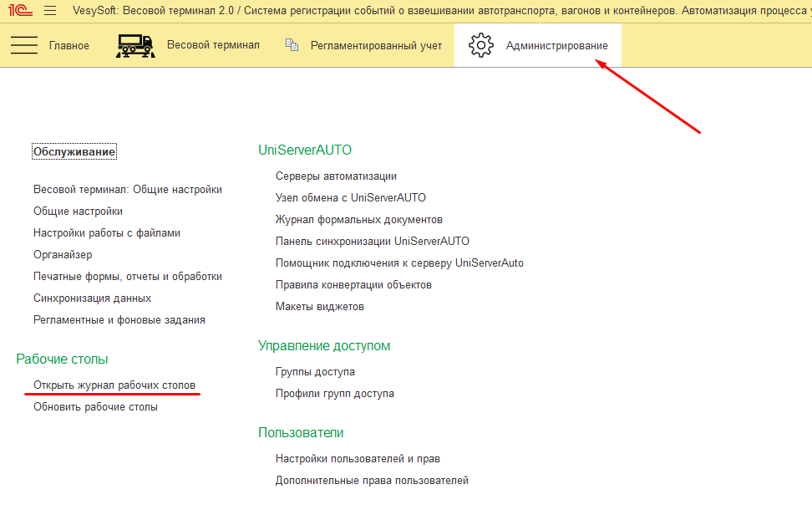Click the gear icon for Администрирование
The height and width of the screenshot is (515, 812).
(x=481, y=45)
